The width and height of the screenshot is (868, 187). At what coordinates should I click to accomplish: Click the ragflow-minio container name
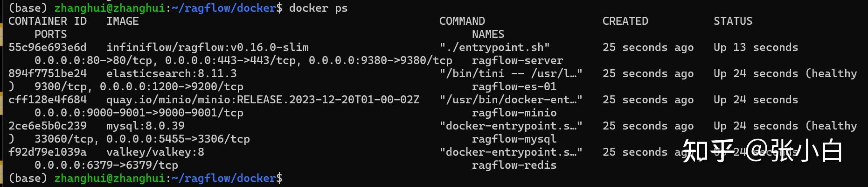(514, 113)
